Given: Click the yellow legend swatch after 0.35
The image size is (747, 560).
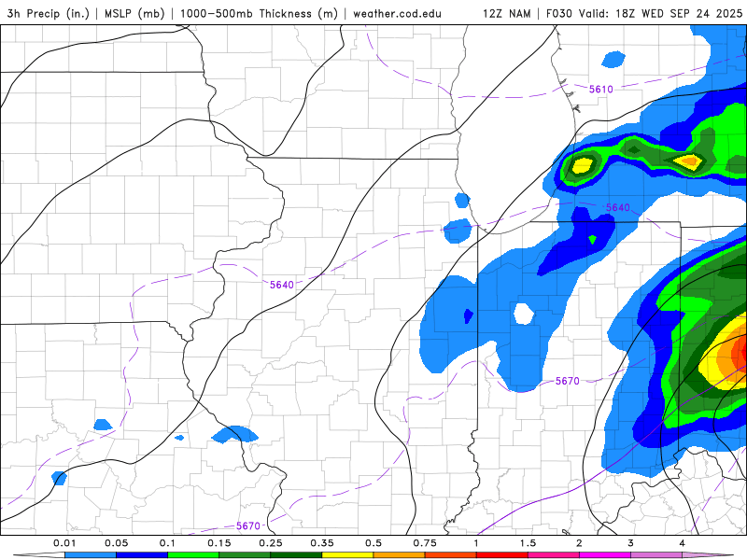Looking at the screenshot, I should pyautogui.click(x=347, y=555).
